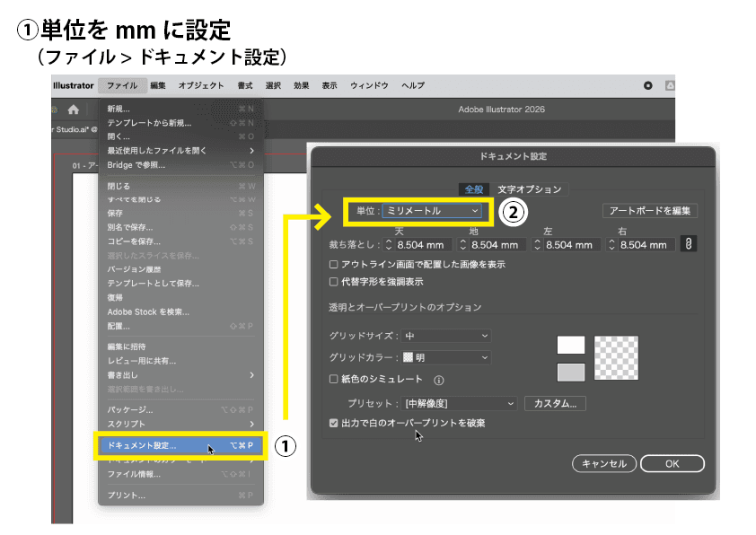Click the カスタム... button
Image resolution: width=756 pixels, height=535 pixels.
[555, 403]
